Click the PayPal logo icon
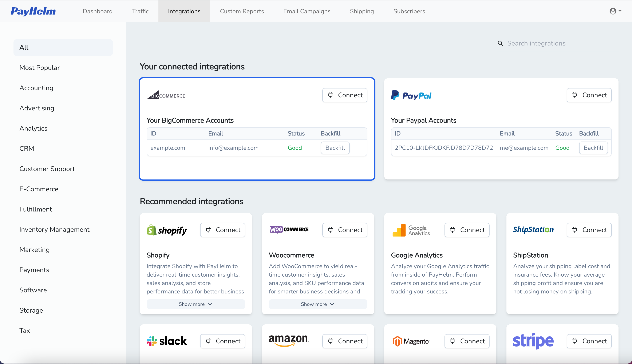632x364 pixels. pyautogui.click(x=411, y=95)
